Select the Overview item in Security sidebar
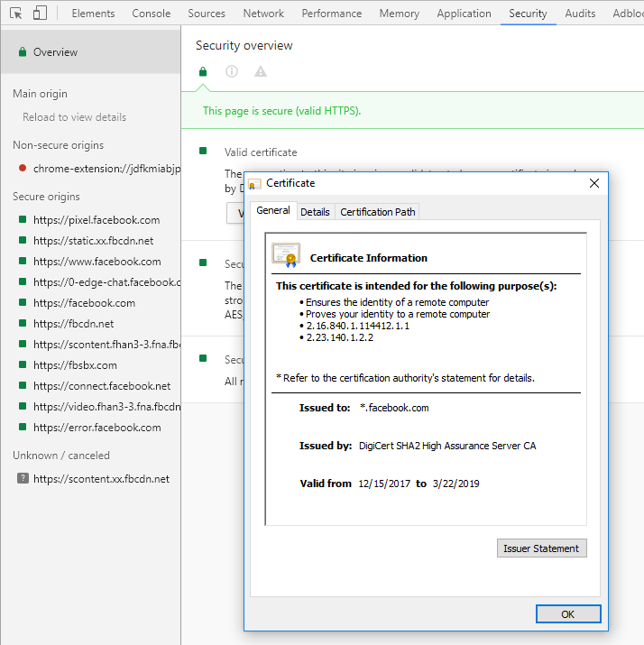Screen dimensions: 644x645 (x=55, y=52)
